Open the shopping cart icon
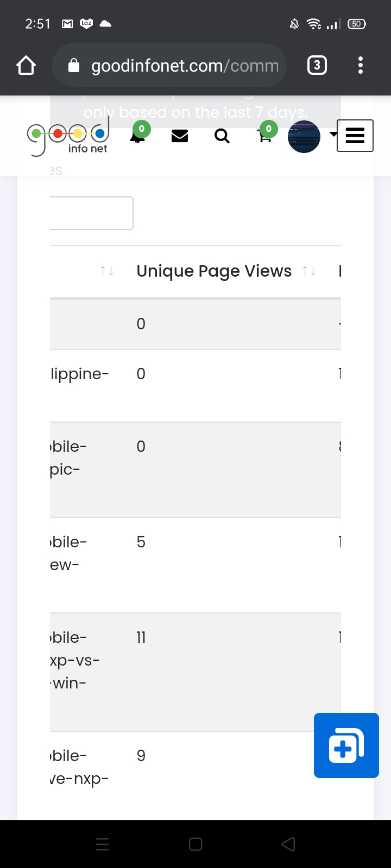 click(x=265, y=136)
